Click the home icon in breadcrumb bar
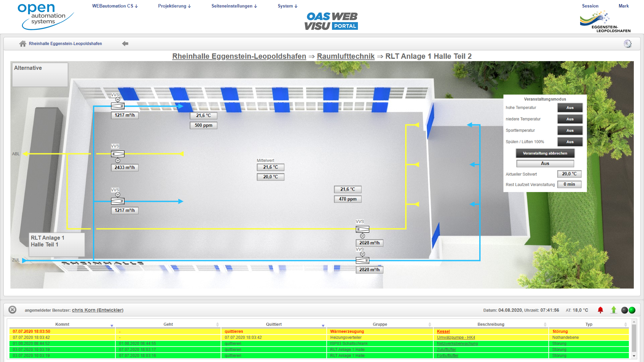The height and width of the screenshot is (362, 644). point(23,44)
